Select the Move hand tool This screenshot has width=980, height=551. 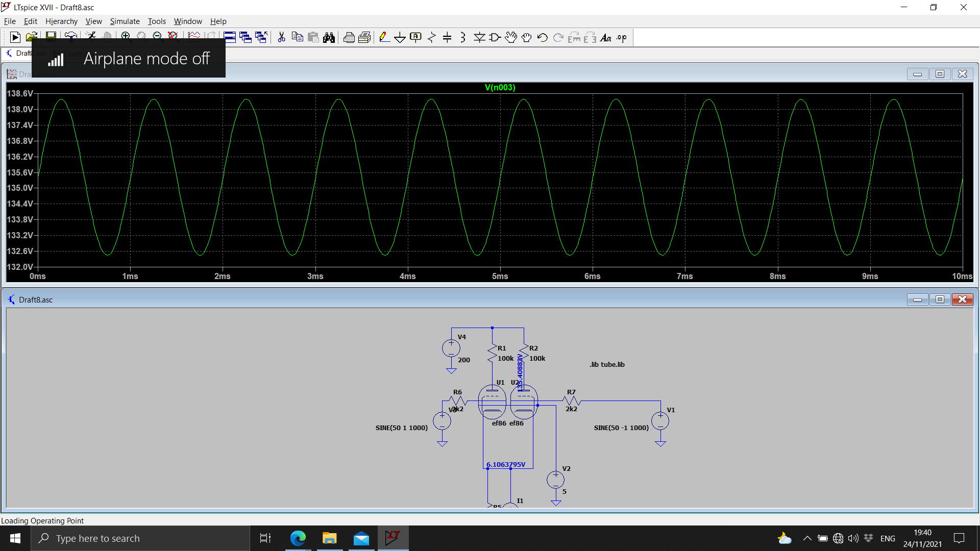click(511, 37)
